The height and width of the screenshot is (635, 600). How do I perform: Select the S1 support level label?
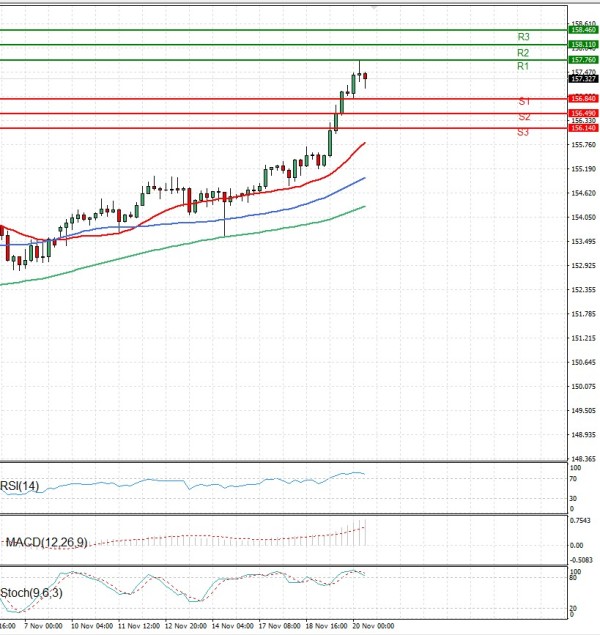pos(524,102)
